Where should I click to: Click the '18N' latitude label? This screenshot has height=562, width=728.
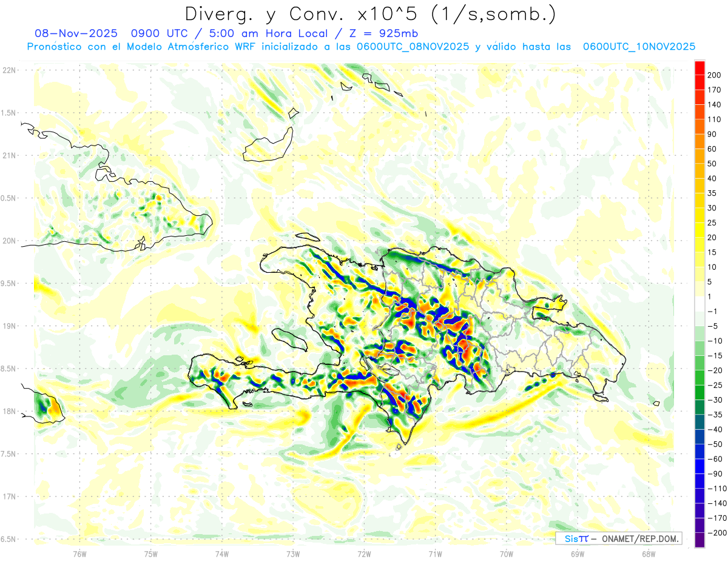(8, 411)
